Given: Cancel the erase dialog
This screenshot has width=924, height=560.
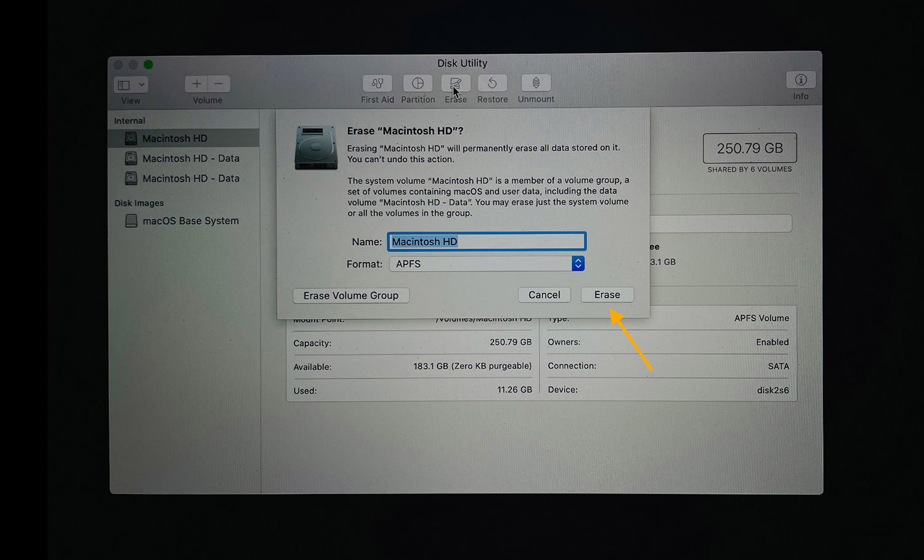Looking at the screenshot, I should pos(545,294).
